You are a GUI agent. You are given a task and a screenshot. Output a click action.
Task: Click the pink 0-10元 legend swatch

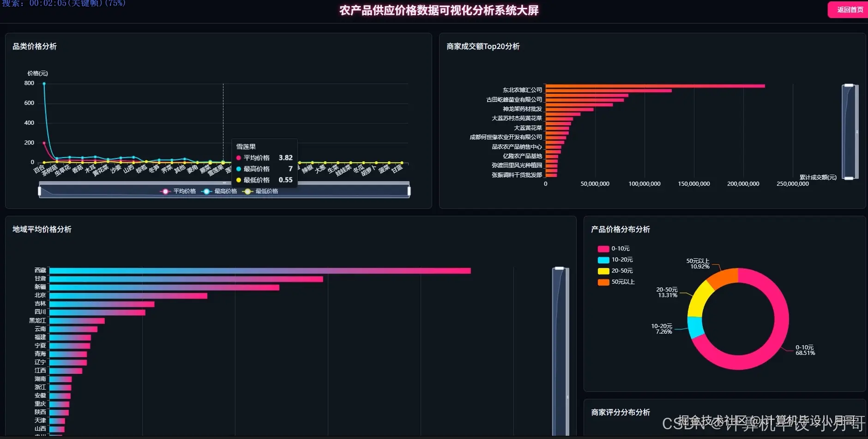click(603, 248)
